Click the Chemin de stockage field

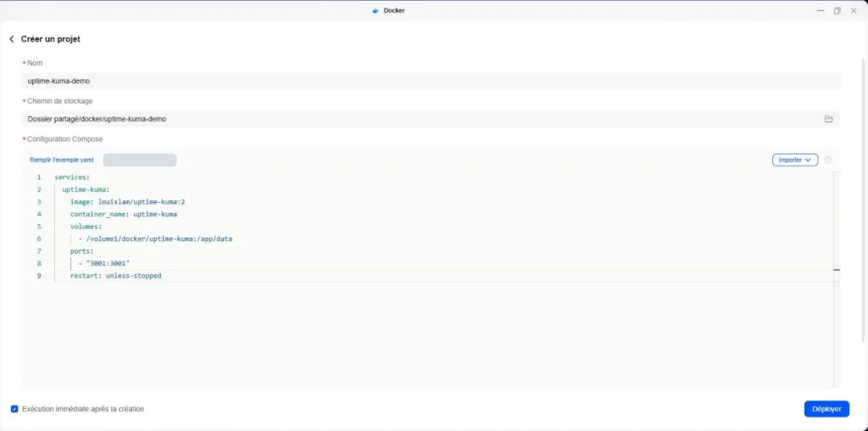(x=430, y=119)
